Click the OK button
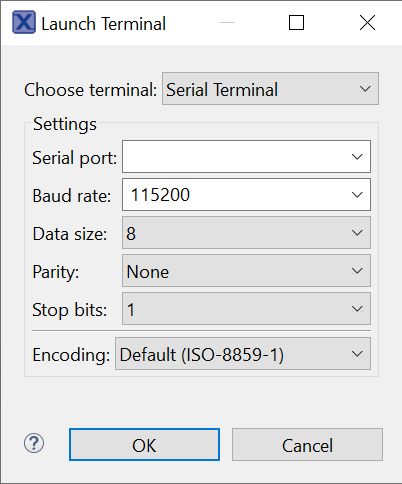Image resolution: width=402 pixels, height=484 pixels. pyautogui.click(x=144, y=445)
